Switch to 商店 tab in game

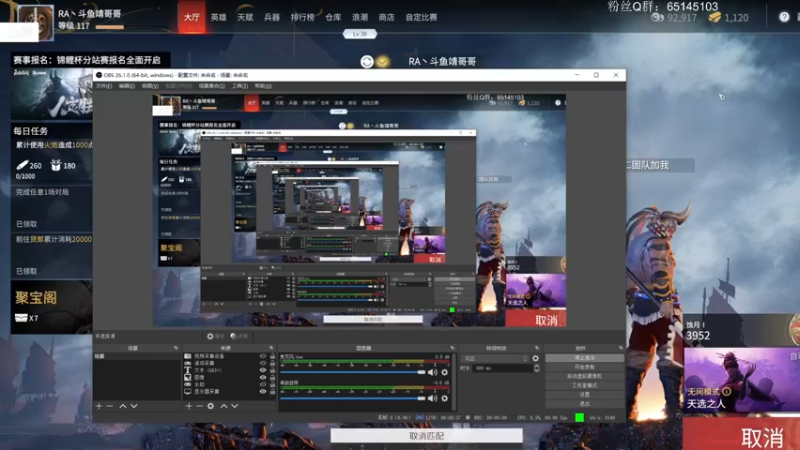click(386, 17)
